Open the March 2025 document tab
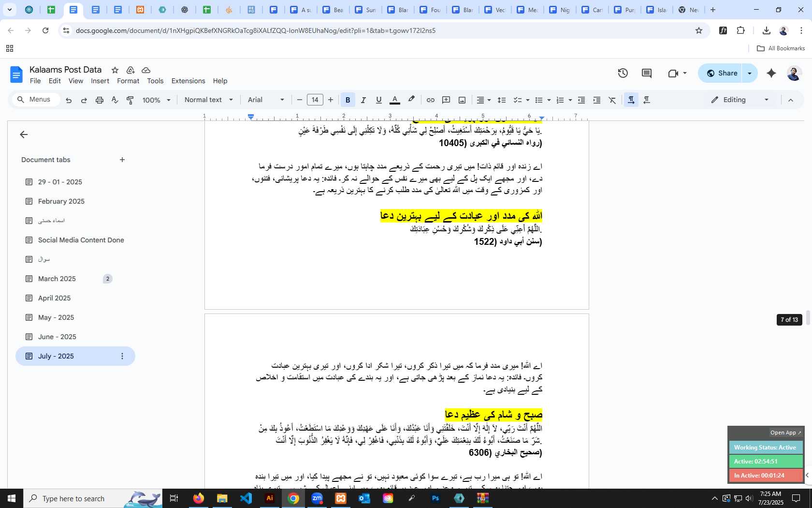 (57, 279)
